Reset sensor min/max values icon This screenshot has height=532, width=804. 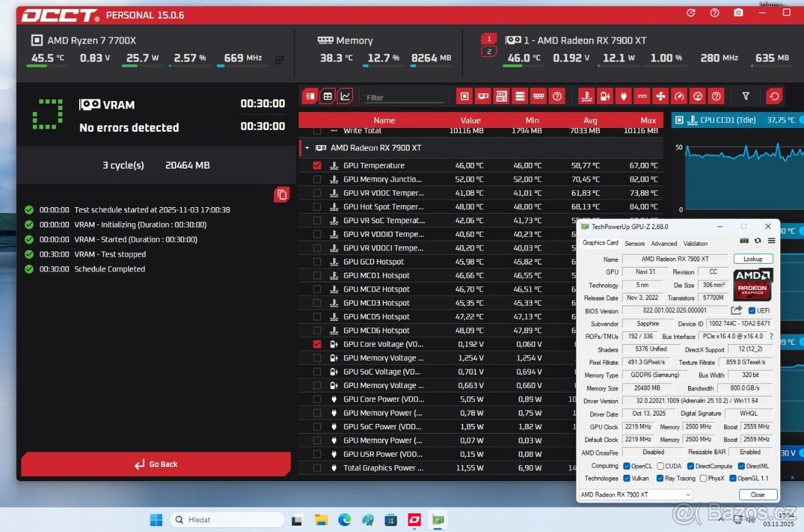775,96
